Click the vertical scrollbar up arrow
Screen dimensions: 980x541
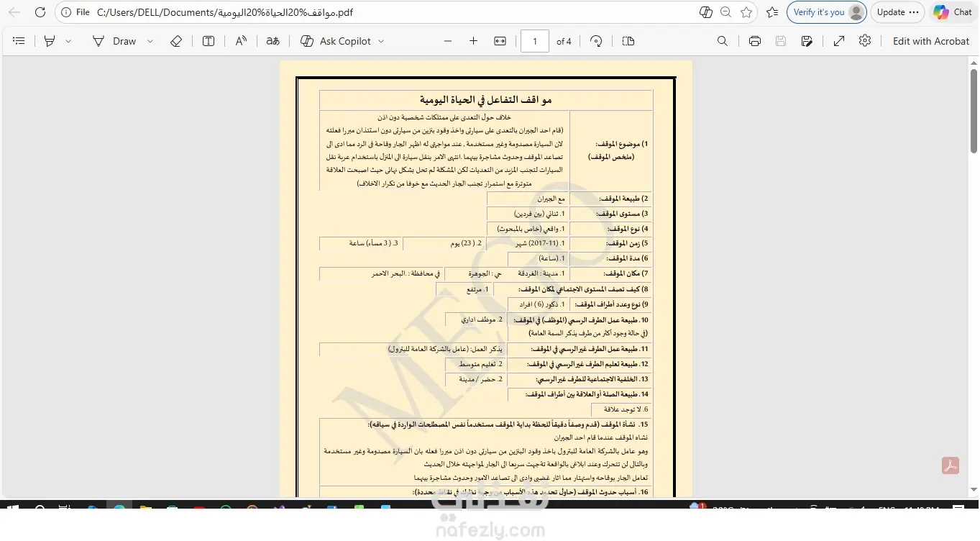click(974, 62)
